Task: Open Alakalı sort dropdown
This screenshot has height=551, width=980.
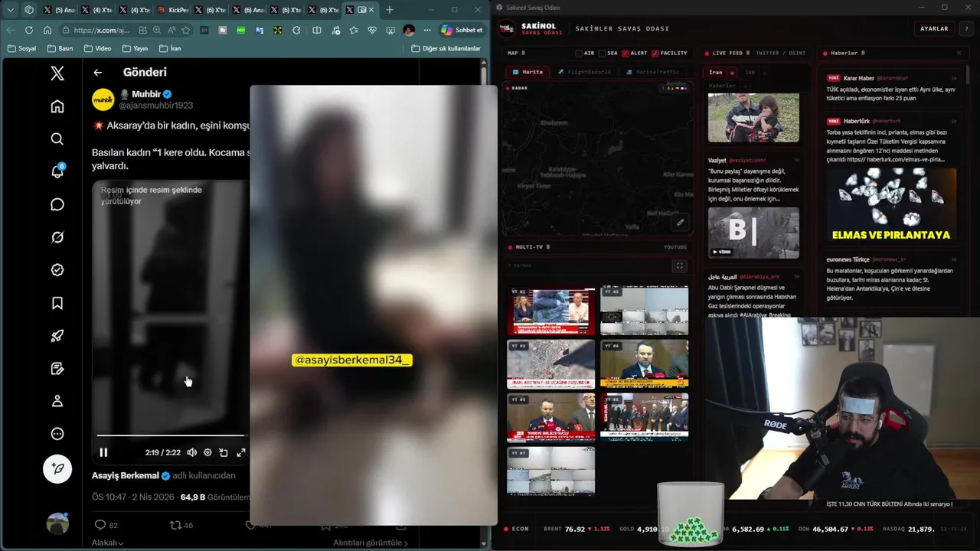Action: pyautogui.click(x=108, y=543)
